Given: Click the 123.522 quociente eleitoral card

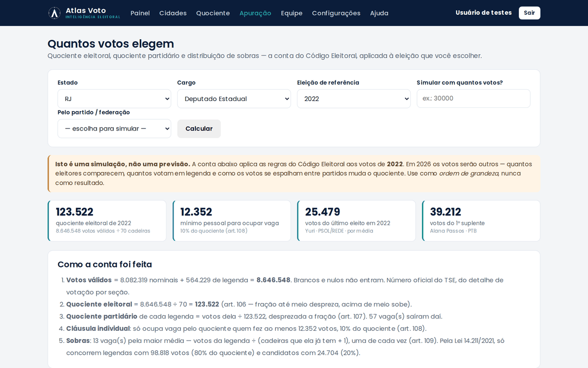Looking at the screenshot, I should 107,221.
